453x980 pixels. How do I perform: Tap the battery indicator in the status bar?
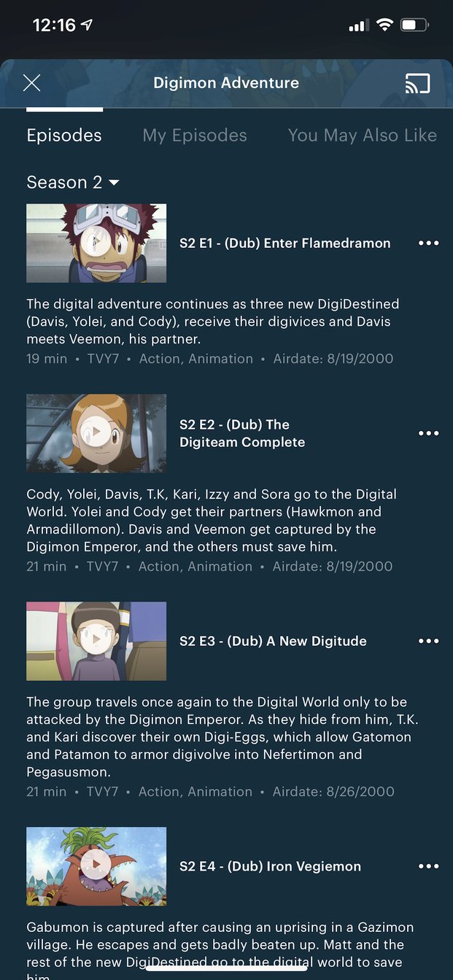tap(415, 26)
